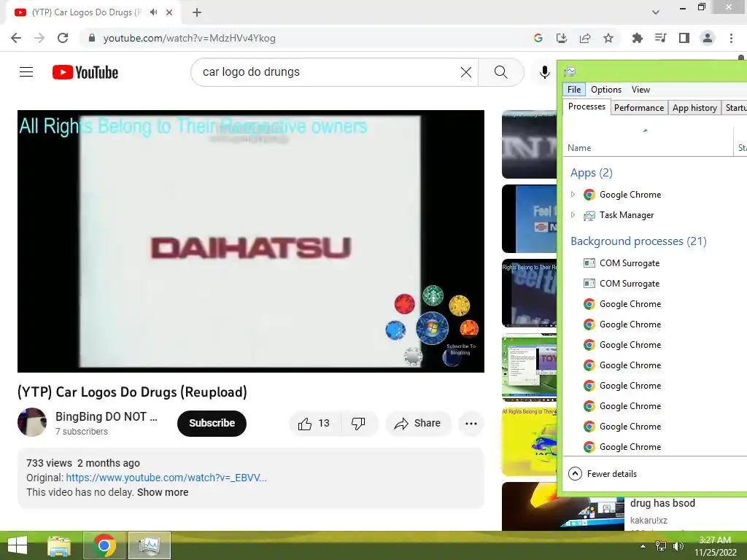This screenshot has height=560, width=747.
Task: Open BingBing channel avatar
Action: [x=32, y=422]
